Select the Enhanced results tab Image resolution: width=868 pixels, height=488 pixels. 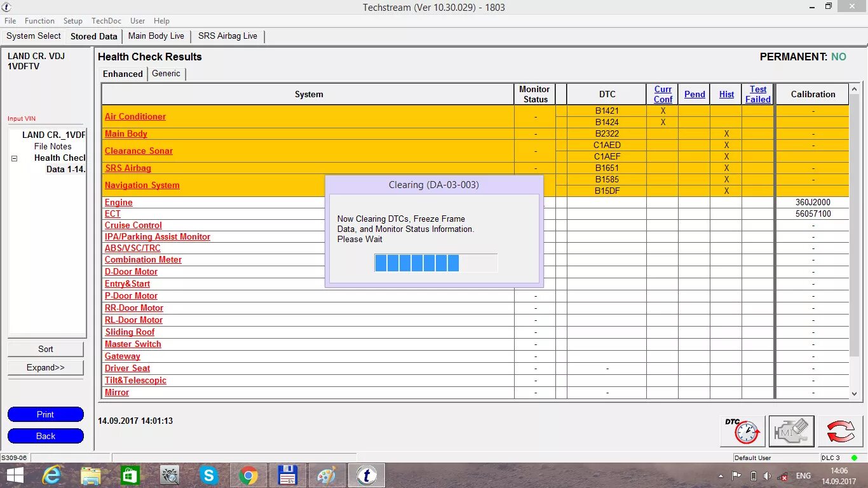pos(123,74)
